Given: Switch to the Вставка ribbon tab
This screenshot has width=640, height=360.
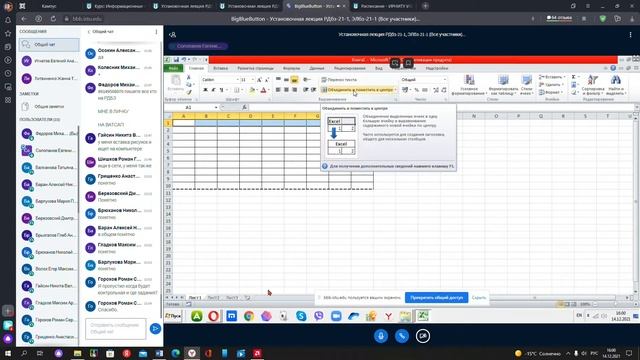Looking at the screenshot, I should tap(220, 68).
